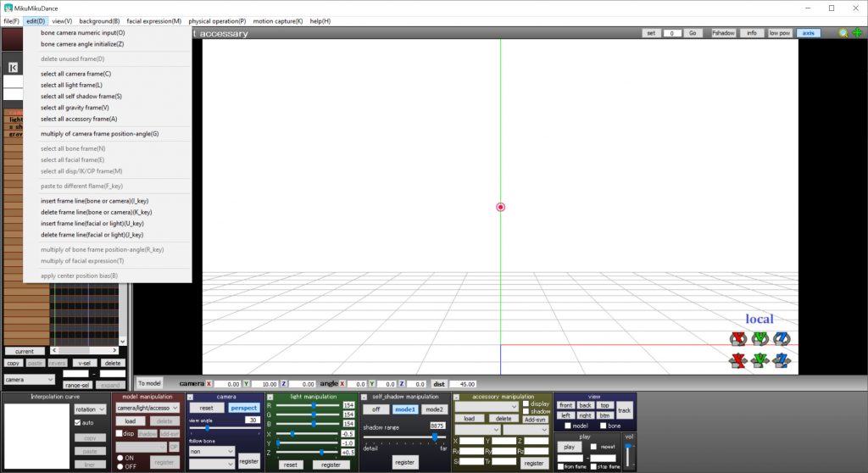Click the magnifier zoom icon at top right
The image size is (868, 473).
pos(843,33)
